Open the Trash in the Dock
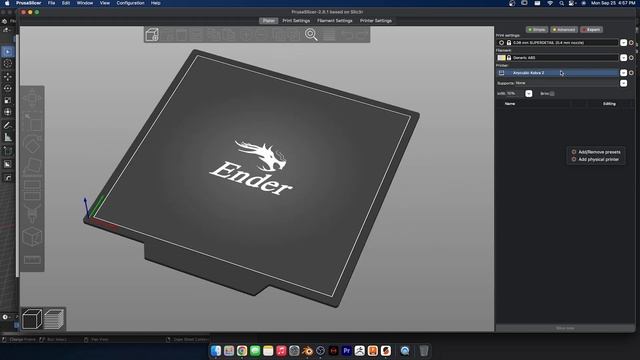The width and height of the screenshot is (640, 360). pos(424,351)
